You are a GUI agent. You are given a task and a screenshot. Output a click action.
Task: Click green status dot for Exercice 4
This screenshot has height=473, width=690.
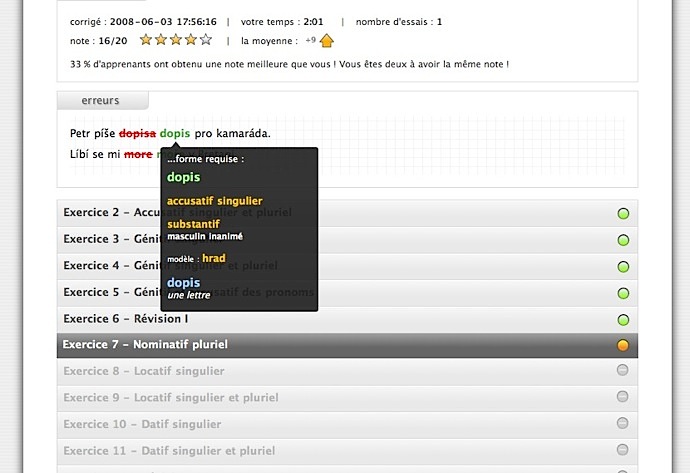(623, 267)
